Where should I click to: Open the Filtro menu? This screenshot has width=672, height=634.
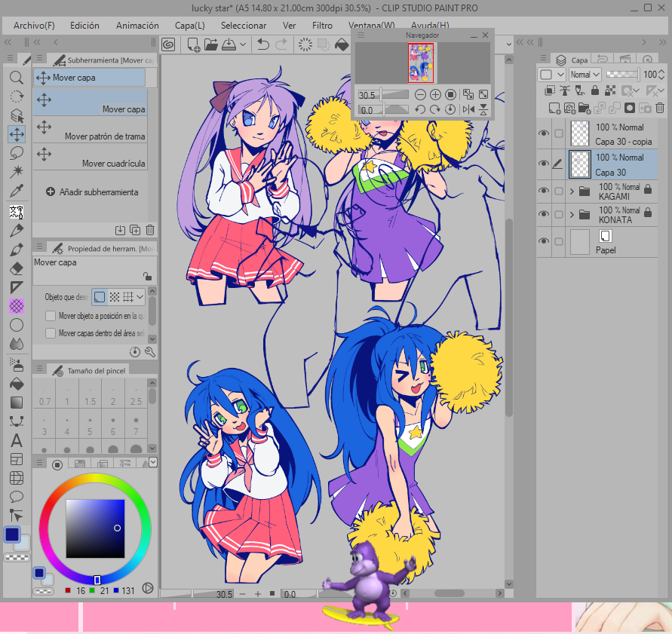click(x=322, y=26)
